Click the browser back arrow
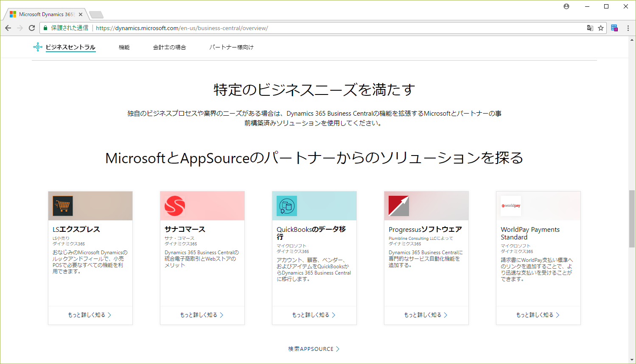Image resolution: width=636 pixels, height=364 pixels. coord(8,28)
